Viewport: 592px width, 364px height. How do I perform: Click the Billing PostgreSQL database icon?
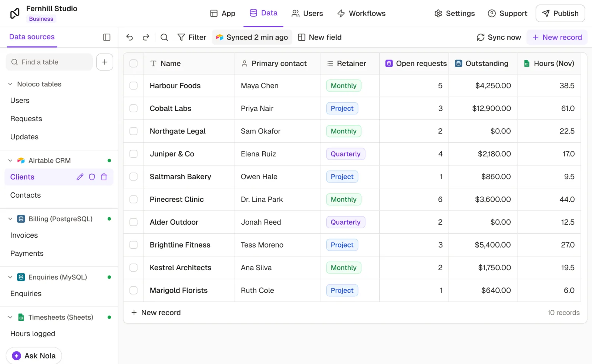pyautogui.click(x=21, y=219)
